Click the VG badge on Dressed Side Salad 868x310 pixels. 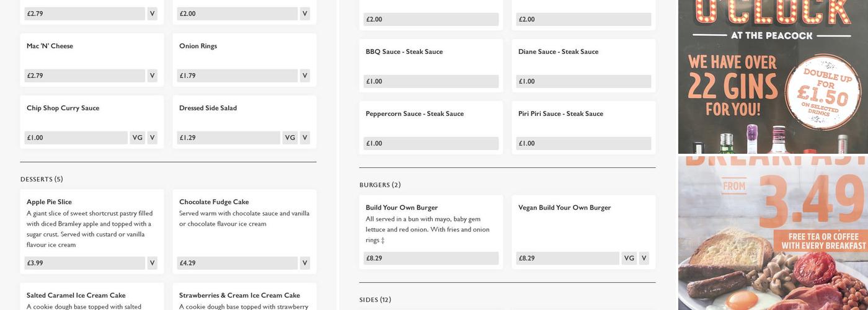pyautogui.click(x=290, y=138)
